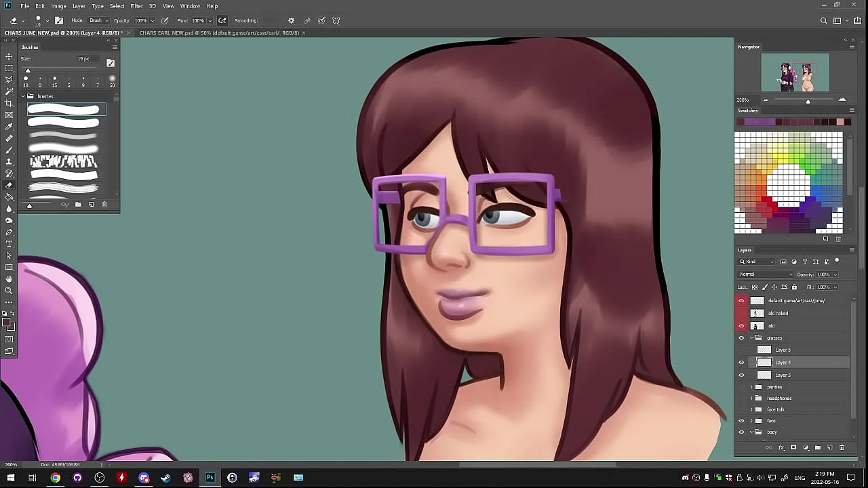The height and width of the screenshot is (488, 868).
Task: Choose the Hand tool
Action: (9, 279)
